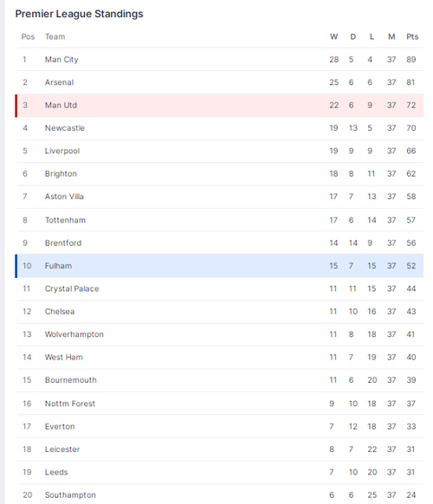Click the Man City team name
Viewport: 433px width, 504px height.
[x=61, y=60]
